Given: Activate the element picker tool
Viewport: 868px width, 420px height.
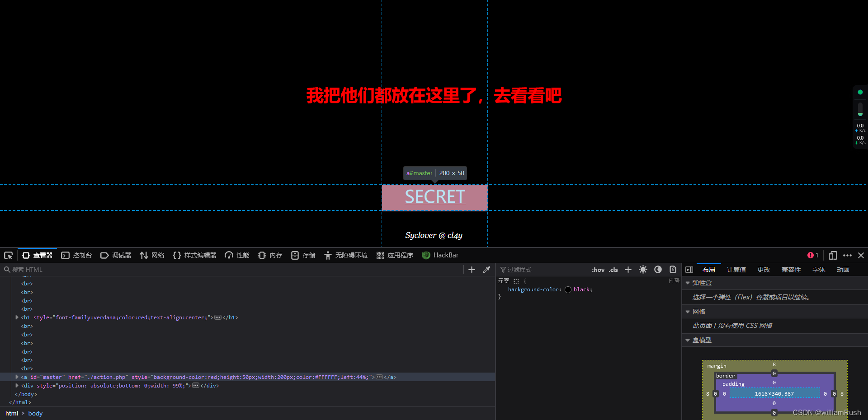Looking at the screenshot, I should coord(8,256).
